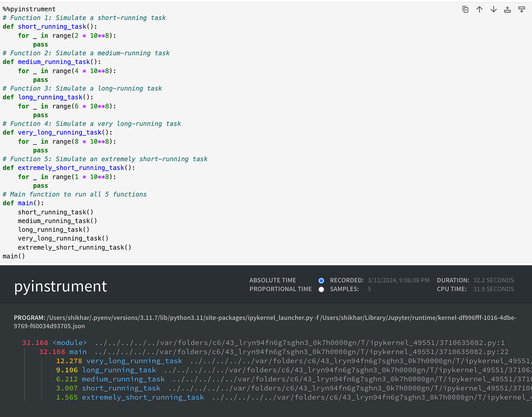The image size is (532, 417).
Task: Click the ABSOLUTE TIME label
Action: point(273,280)
